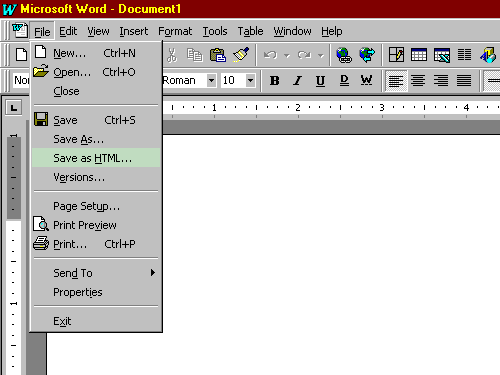Open the Help menu
Viewport: 500px width, 375px height.
pyautogui.click(x=332, y=31)
